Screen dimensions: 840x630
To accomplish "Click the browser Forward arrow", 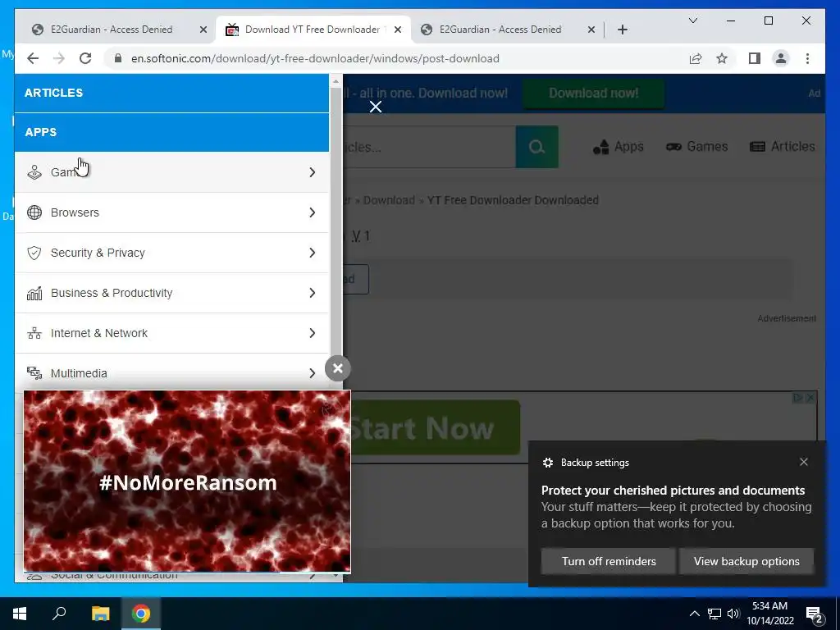I will click(59, 58).
